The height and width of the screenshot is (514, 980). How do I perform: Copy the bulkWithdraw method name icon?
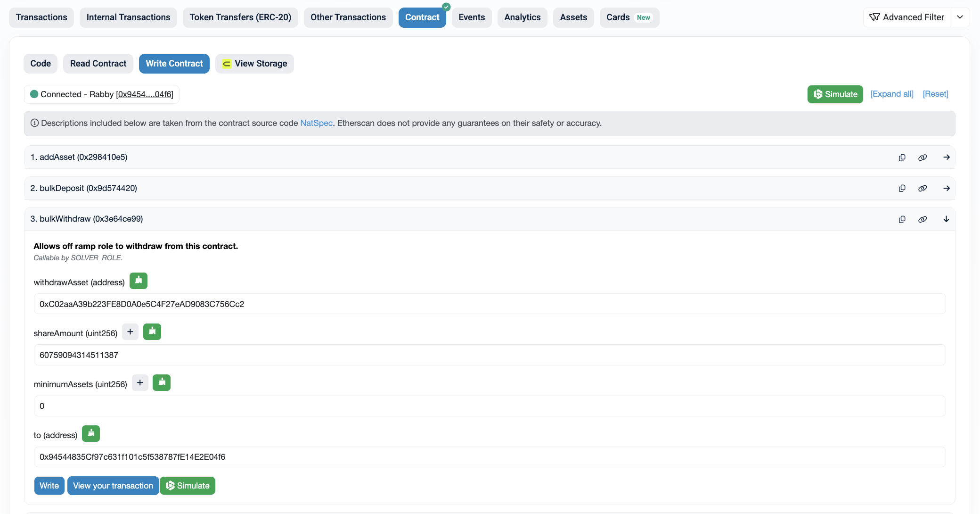(x=902, y=219)
